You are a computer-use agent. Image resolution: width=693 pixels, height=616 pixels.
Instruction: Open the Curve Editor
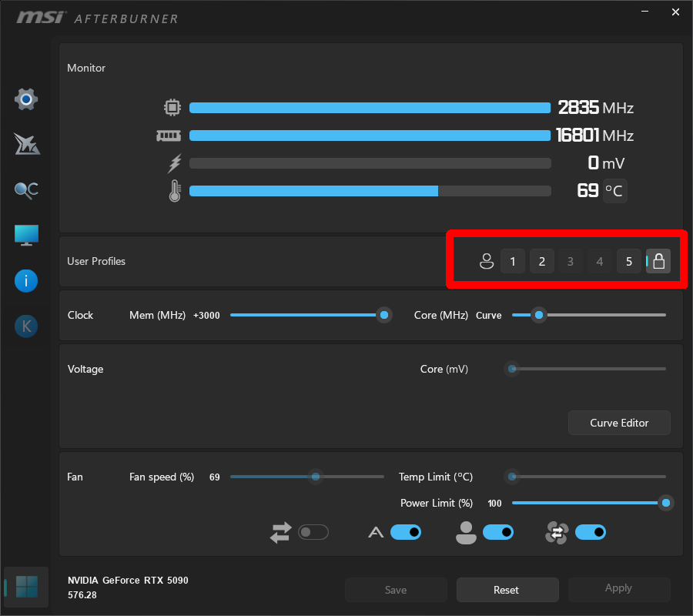pos(619,423)
